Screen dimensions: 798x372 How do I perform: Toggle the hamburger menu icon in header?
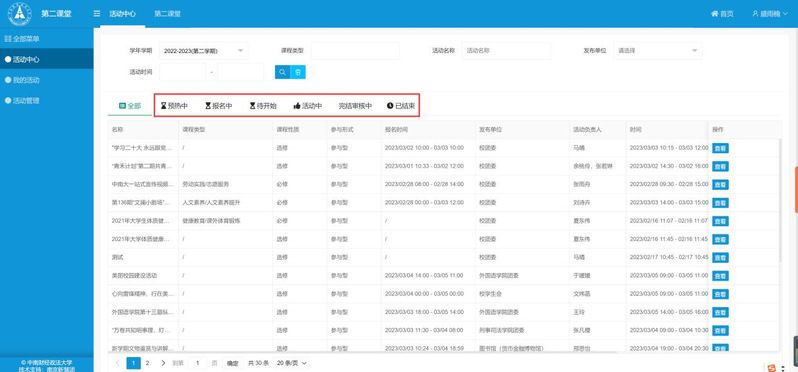coord(97,14)
